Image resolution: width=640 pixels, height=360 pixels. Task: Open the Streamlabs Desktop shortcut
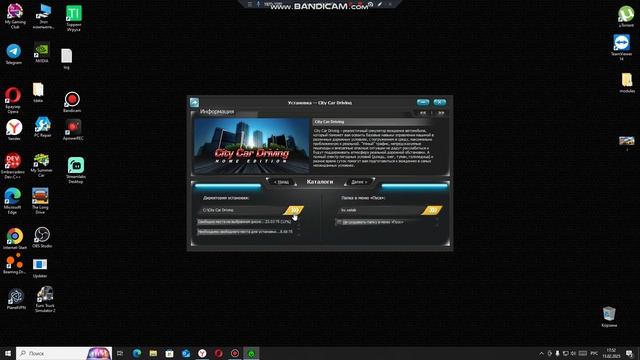tap(76, 170)
